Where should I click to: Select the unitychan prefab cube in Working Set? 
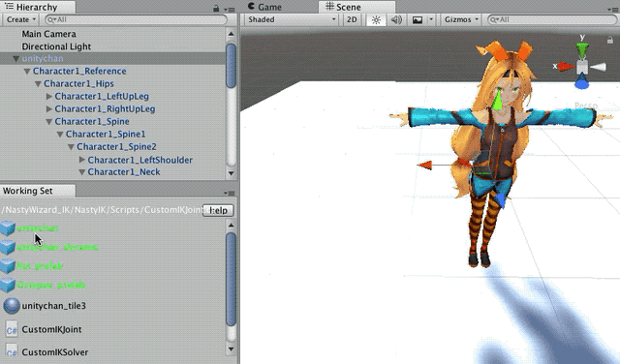tap(7, 228)
